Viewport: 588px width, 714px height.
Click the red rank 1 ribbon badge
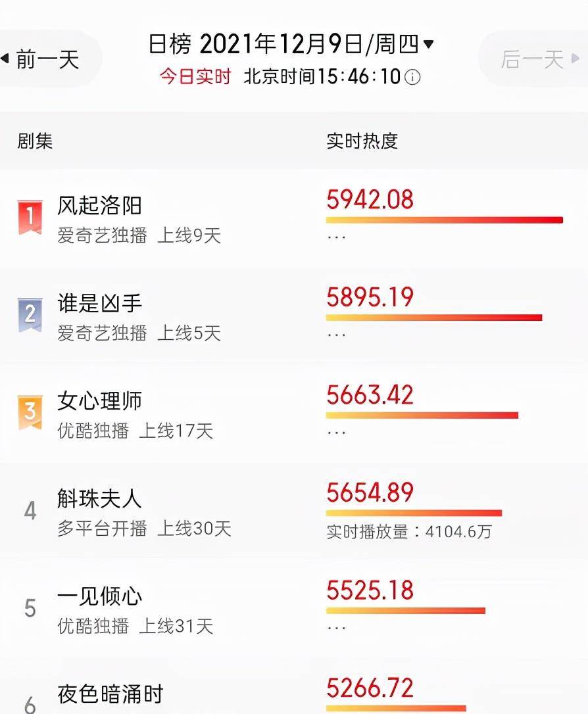[30, 218]
